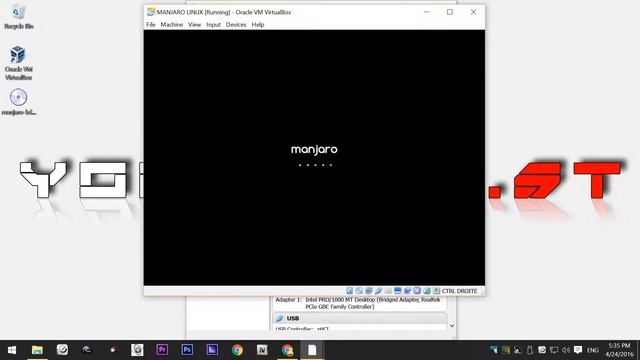This screenshot has width=640, height=360.
Task: Open the Input menu
Action: point(213,24)
